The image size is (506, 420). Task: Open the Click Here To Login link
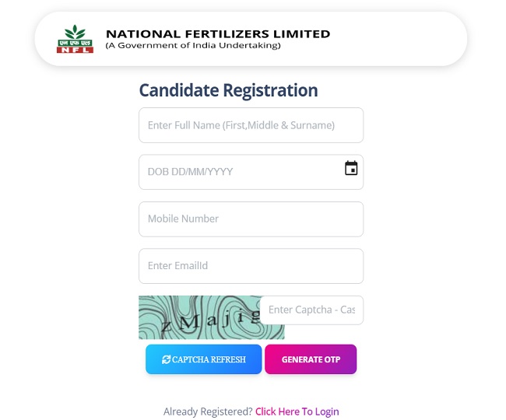click(297, 411)
